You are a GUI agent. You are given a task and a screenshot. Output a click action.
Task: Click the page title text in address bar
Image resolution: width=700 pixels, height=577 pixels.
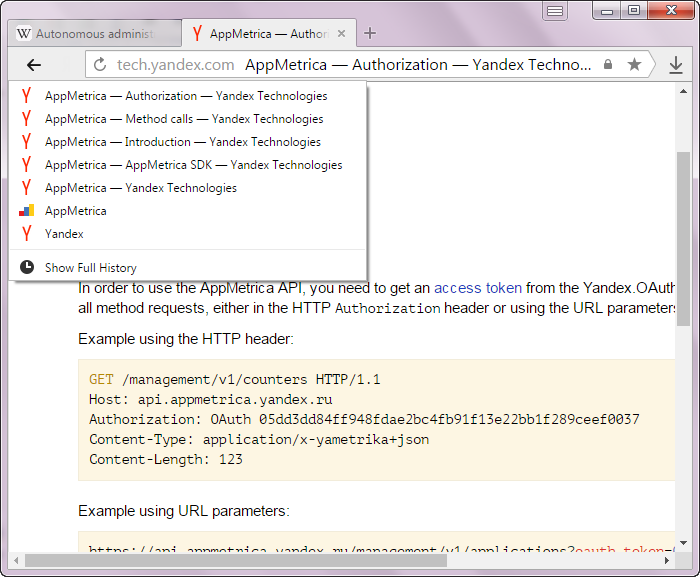418,65
